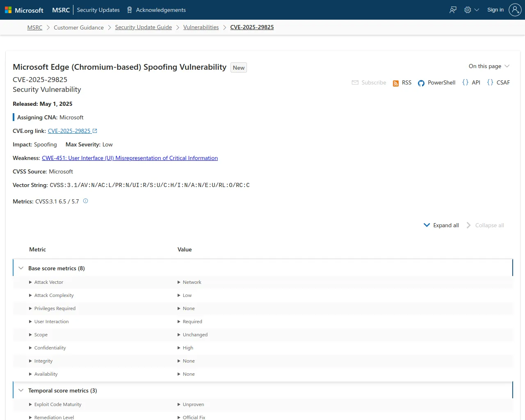This screenshot has width=525, height=420.
Task: Go to MSRC breadcrumb link
Action: tap(35, 27)
